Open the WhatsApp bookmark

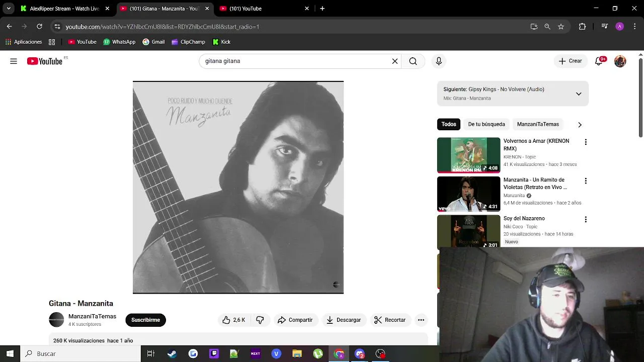(x=119, y=42)
